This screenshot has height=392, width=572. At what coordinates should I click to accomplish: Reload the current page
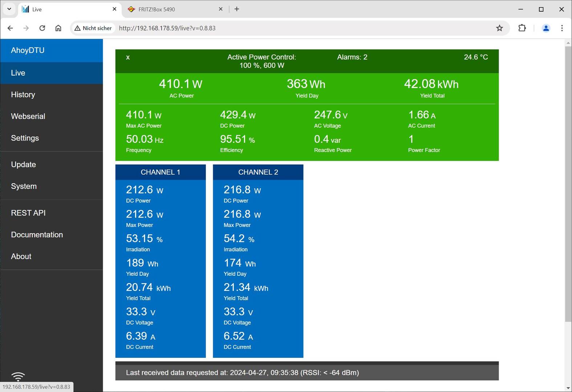[42, 28]
